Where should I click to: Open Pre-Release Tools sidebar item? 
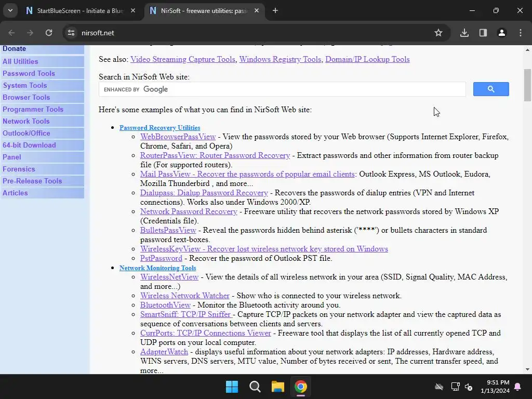(x=32, y=181)
